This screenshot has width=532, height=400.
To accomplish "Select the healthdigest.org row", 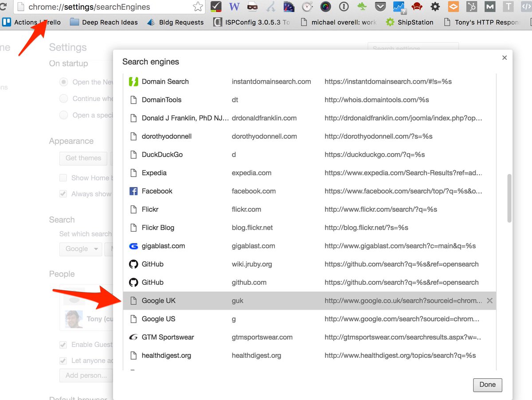I will tap(309, 355).
